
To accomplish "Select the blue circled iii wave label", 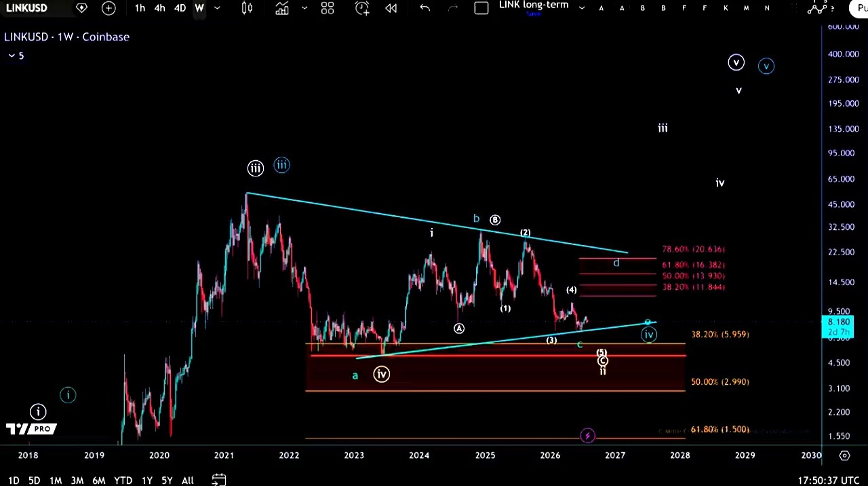I will coord(281,165).
